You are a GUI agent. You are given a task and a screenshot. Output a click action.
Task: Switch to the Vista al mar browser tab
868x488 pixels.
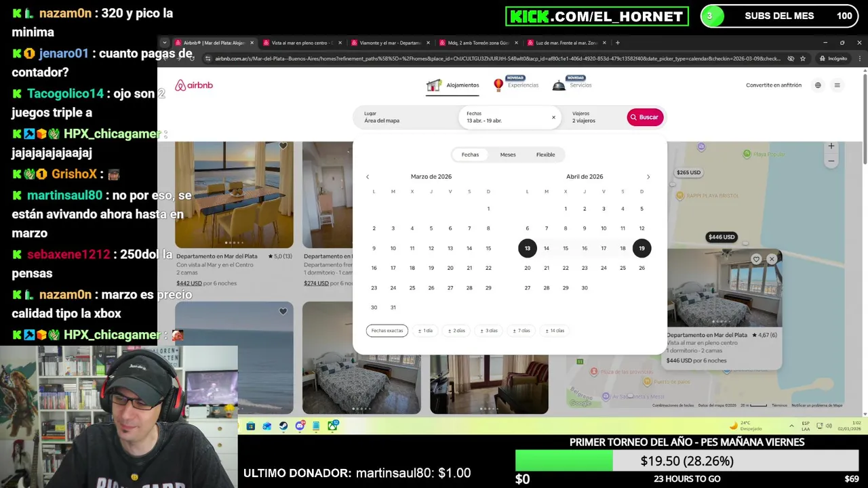point(302,43)
